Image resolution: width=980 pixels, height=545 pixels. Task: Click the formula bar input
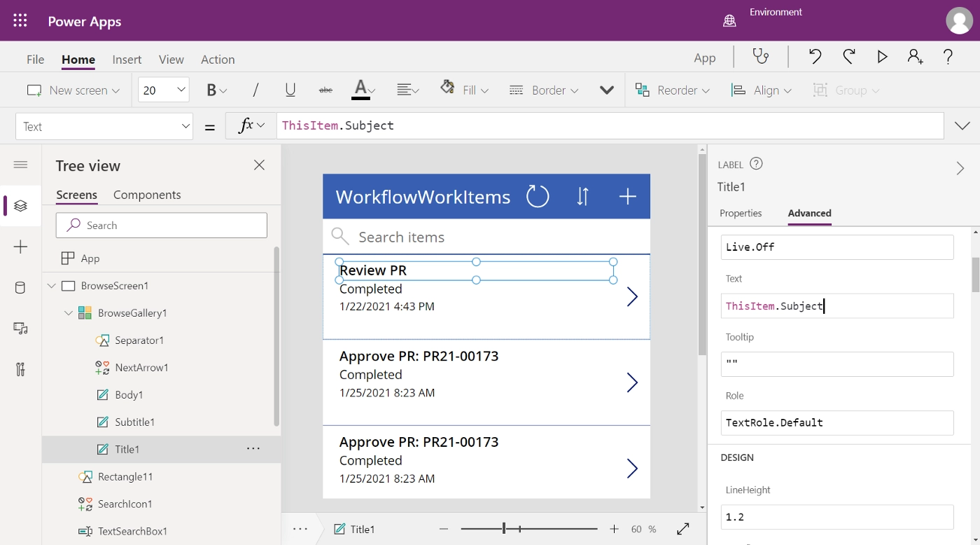610,126
